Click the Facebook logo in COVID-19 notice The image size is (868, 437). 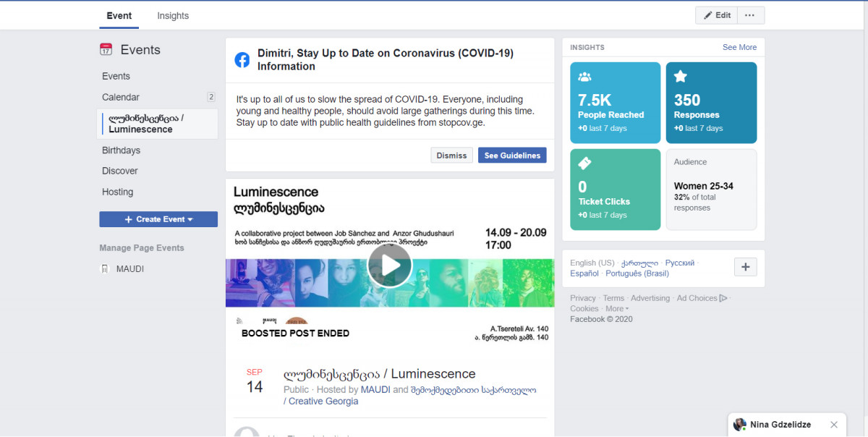tap(242, 60)
